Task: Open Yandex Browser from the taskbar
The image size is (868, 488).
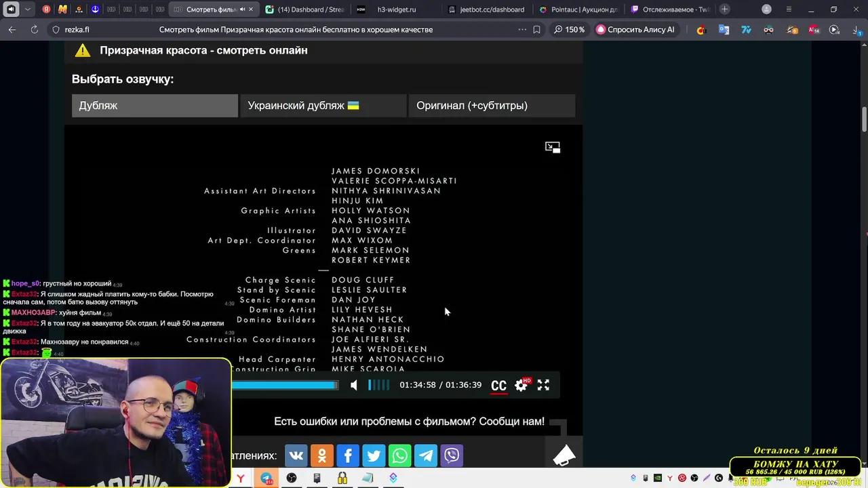Action: pyautogui.click(x=241, y=479)
